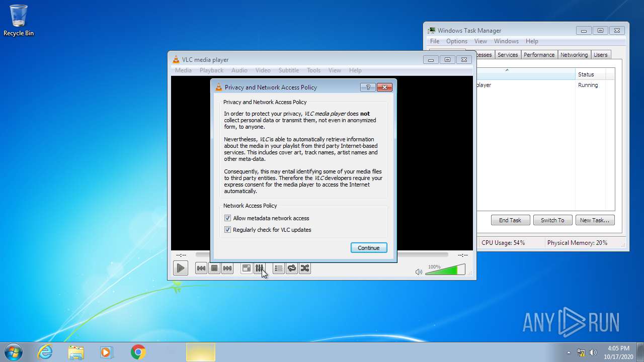Open the Playback menu in VLC
The width and height of the screenshot is (644, 362).
point(211,70)
